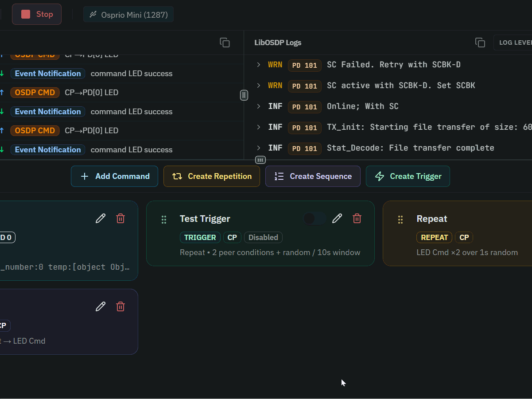The width and height of the screenshot is (532, 399).
Task: Create a new trigger
Action: point(408,176)
